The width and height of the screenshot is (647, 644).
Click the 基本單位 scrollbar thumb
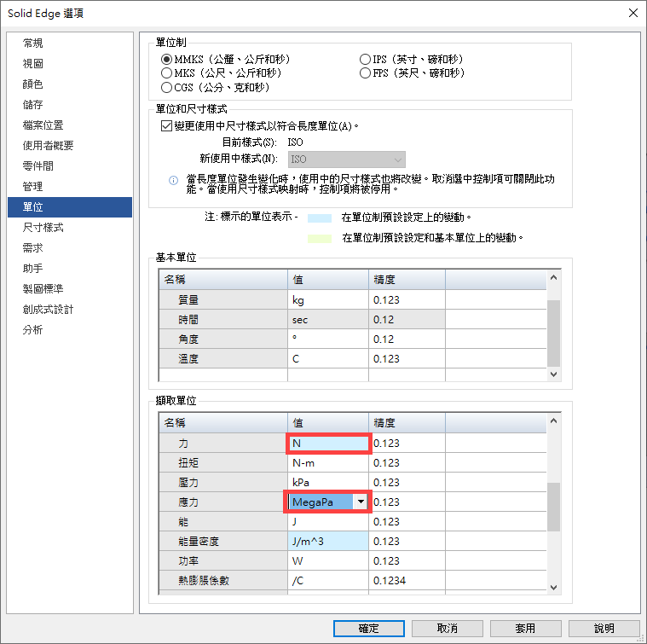coord(554,334)
